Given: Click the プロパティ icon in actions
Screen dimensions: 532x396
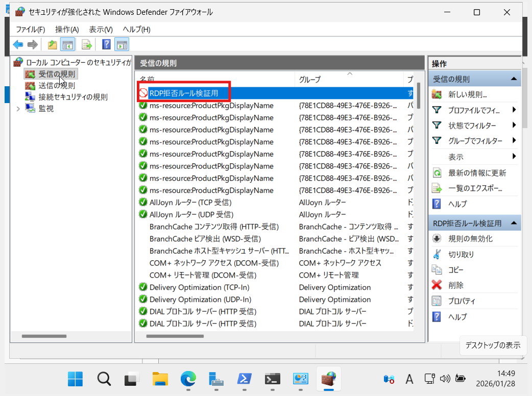Looking at the screenshot, I should click(x=437, y=301).
